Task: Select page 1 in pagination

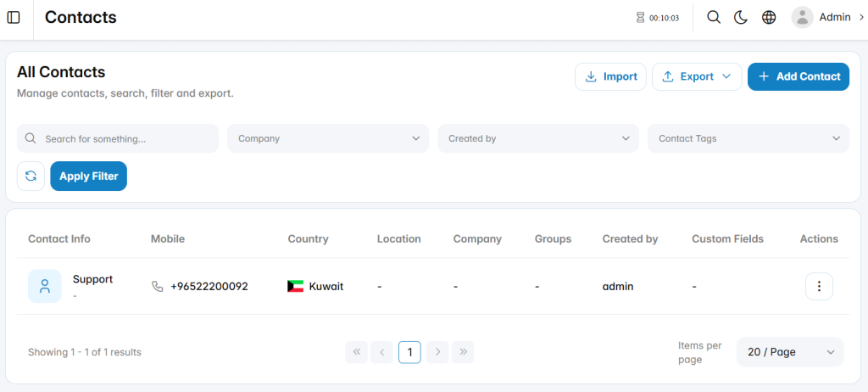Action: click(409, 352)
